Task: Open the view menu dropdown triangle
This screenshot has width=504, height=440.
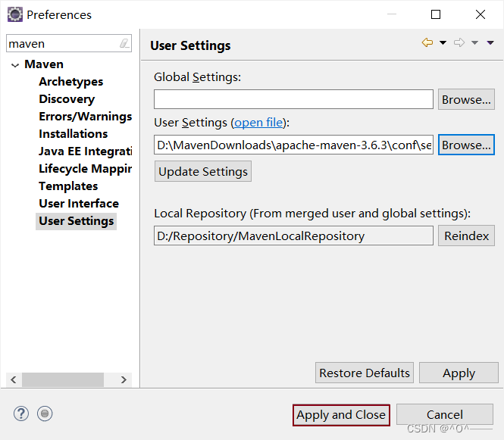Action: tap(490, 42)
